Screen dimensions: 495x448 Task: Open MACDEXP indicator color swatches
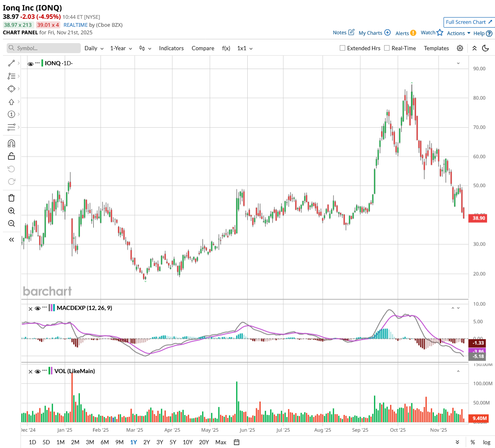(x=52, y=308)
